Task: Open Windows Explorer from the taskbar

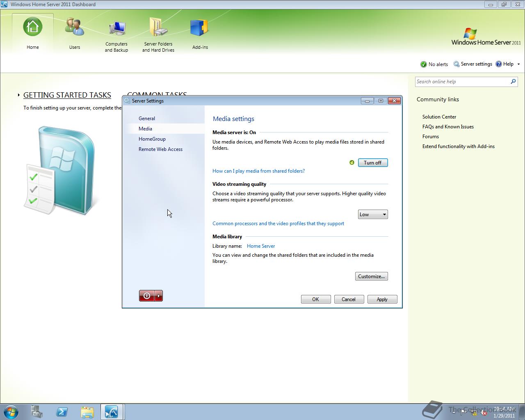Action: tap(87, 412)
